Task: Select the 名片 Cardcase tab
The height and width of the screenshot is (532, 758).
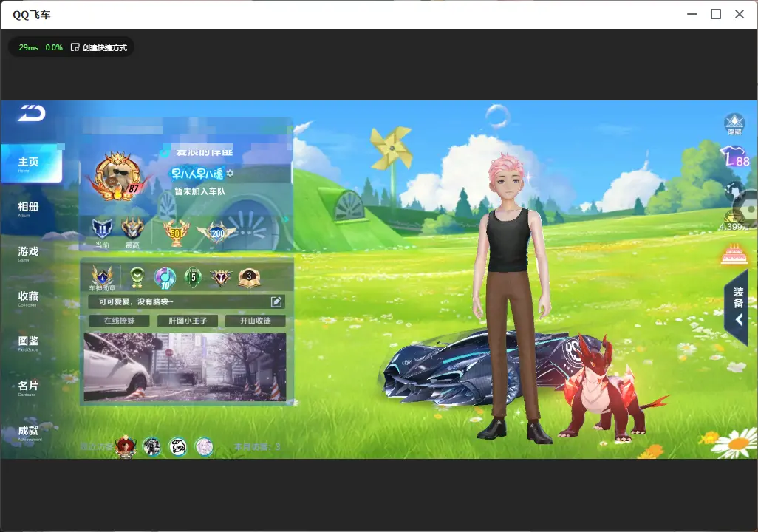Action: pyautogui.click(x=28, y=387)
